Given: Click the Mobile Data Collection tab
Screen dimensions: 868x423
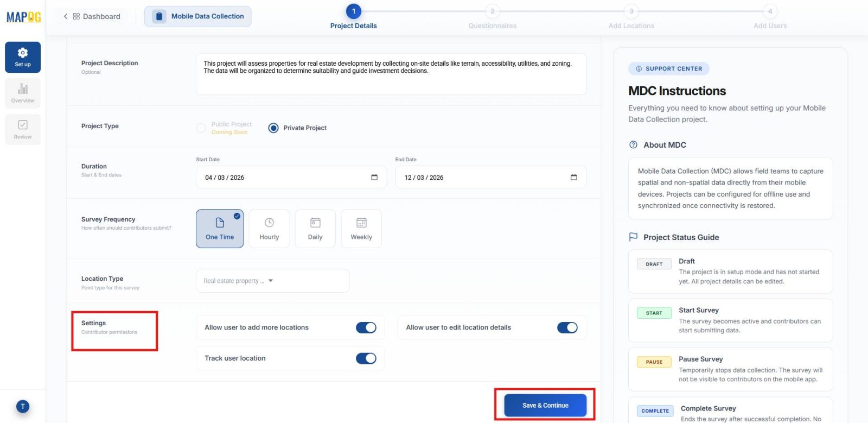Looking at the screenshot, I should point(198,16).
